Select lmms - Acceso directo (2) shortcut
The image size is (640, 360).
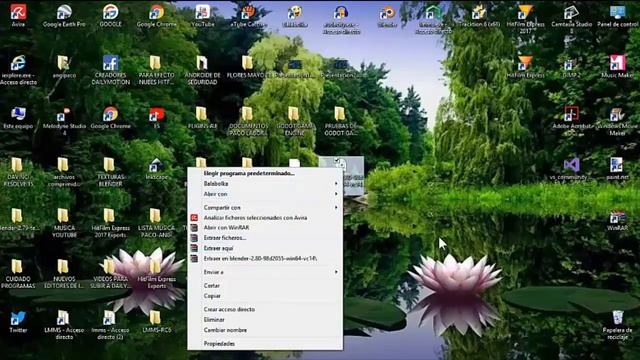[x=110, y=325]
